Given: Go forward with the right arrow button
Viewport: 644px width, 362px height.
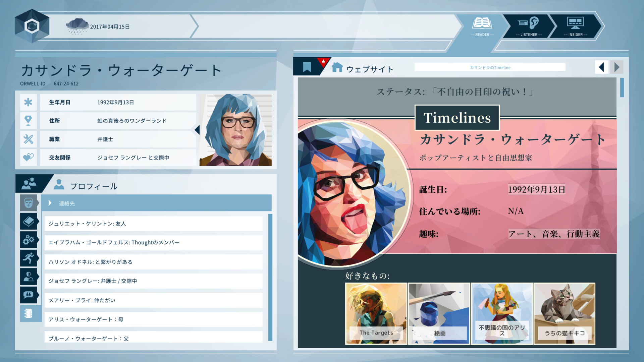Looking at the screenshot, I should pyautogui.click(x=616, y=67).
